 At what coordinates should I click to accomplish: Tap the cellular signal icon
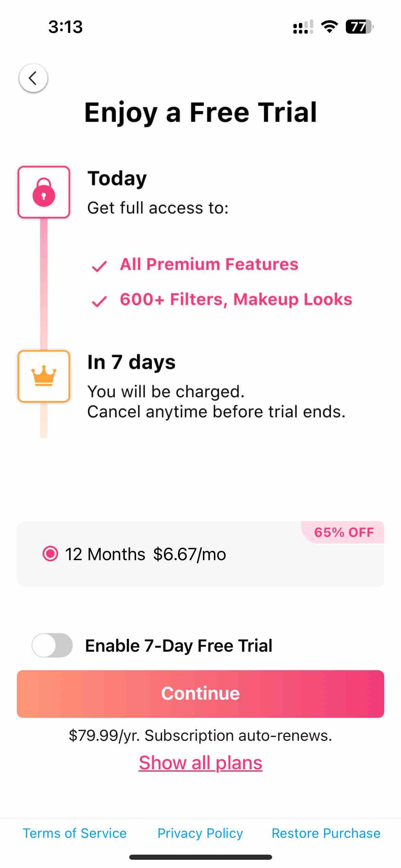[x=303, y=27]
